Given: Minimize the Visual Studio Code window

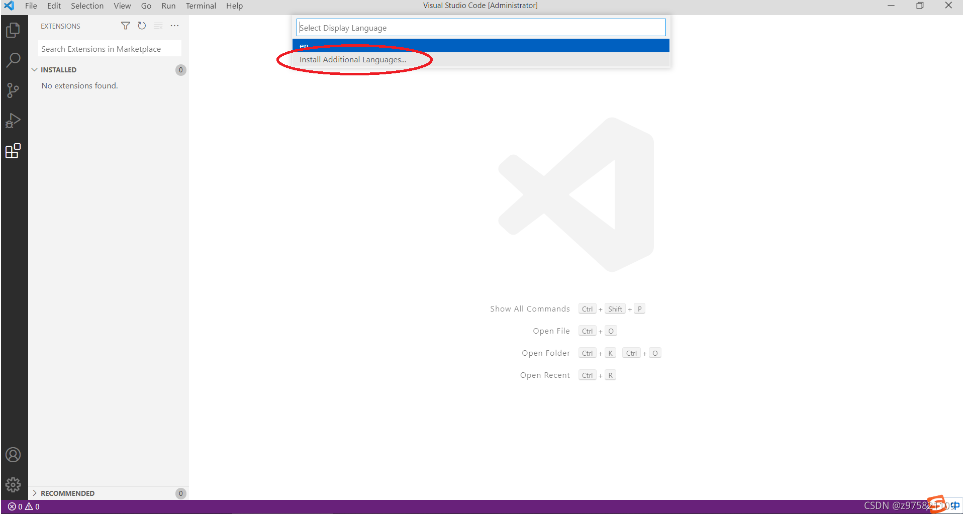Looking at the screenshot, I should point(891,6).
